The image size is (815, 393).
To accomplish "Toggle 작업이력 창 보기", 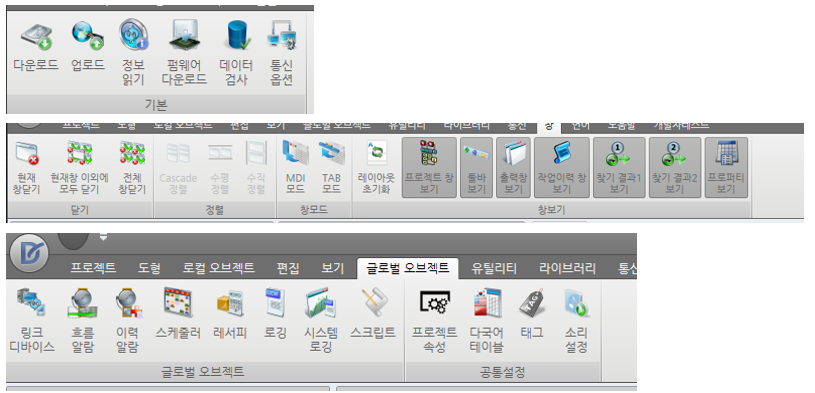I will 562,168.
